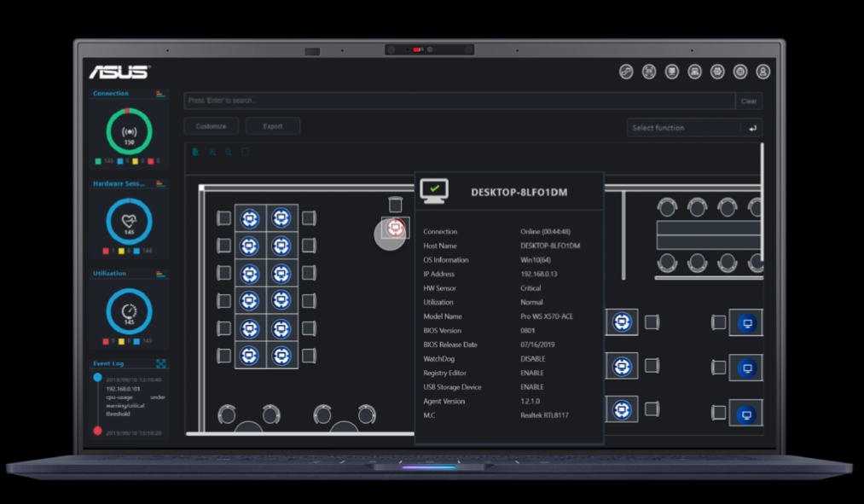Click the Hardware Sensor chart icon
864x504 pixels.
pyautogui.click(x=160, y=183)
